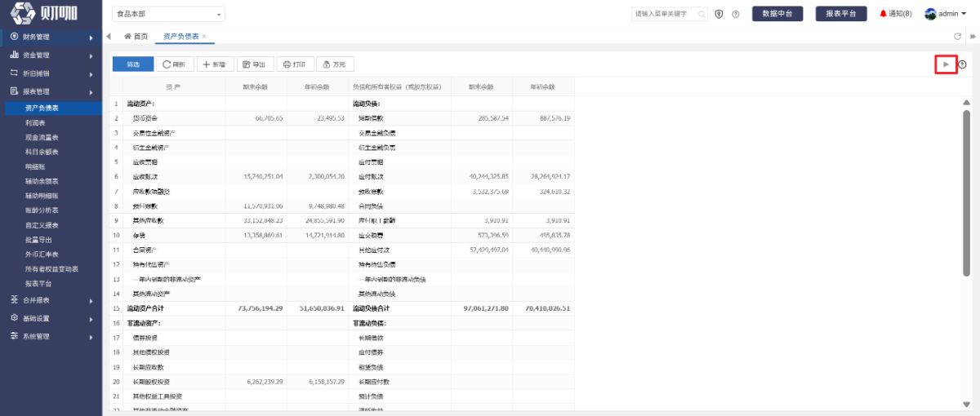Open 账龄分析表 in the sidebar
The width and height of the screenshot is (980, 416).
[x=41, y=210]
